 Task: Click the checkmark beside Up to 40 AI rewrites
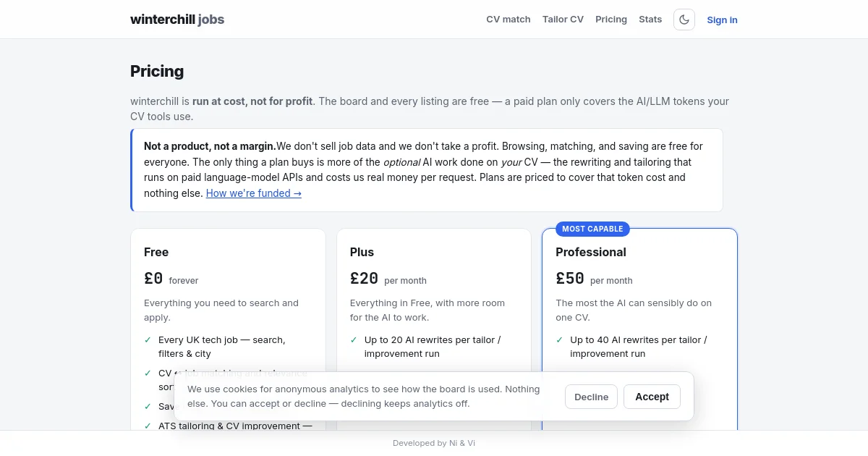[x=560, y=339]
